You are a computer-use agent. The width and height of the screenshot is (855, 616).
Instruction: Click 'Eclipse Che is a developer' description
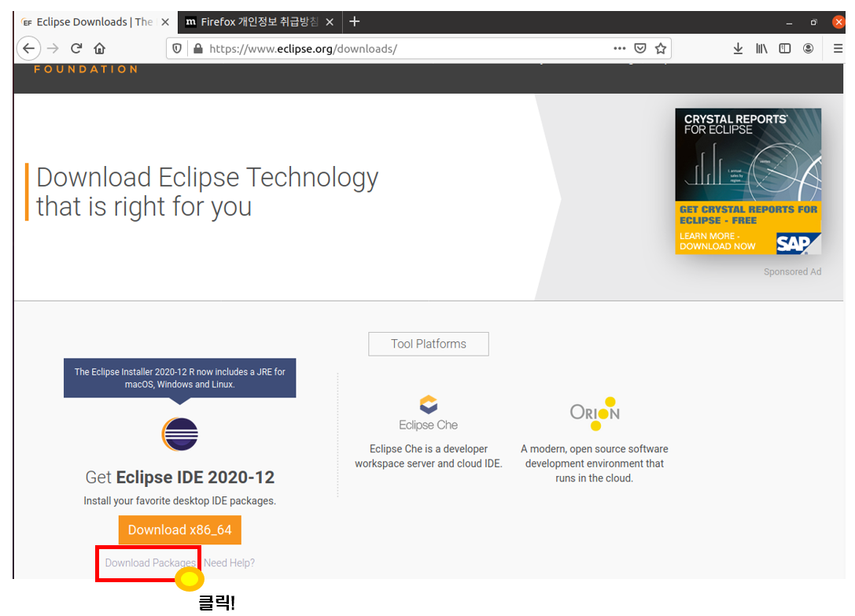pos(429,456)
